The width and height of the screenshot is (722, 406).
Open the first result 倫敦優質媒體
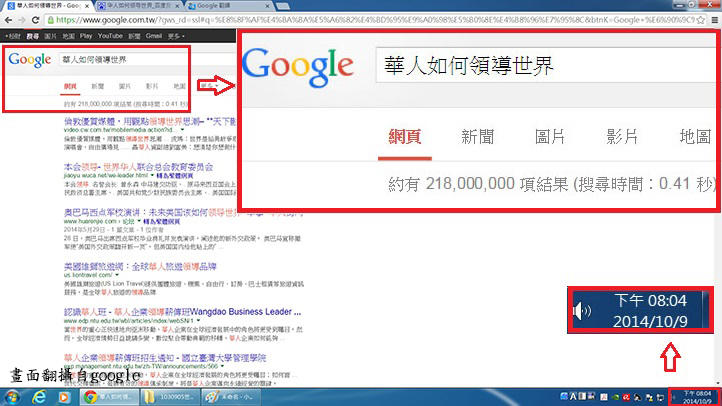point(150,122)
